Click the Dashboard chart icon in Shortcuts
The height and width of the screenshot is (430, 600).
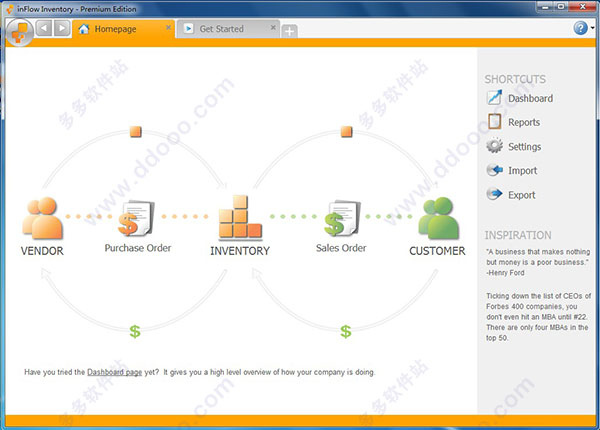pyautogui.click(x=494, y=98)
